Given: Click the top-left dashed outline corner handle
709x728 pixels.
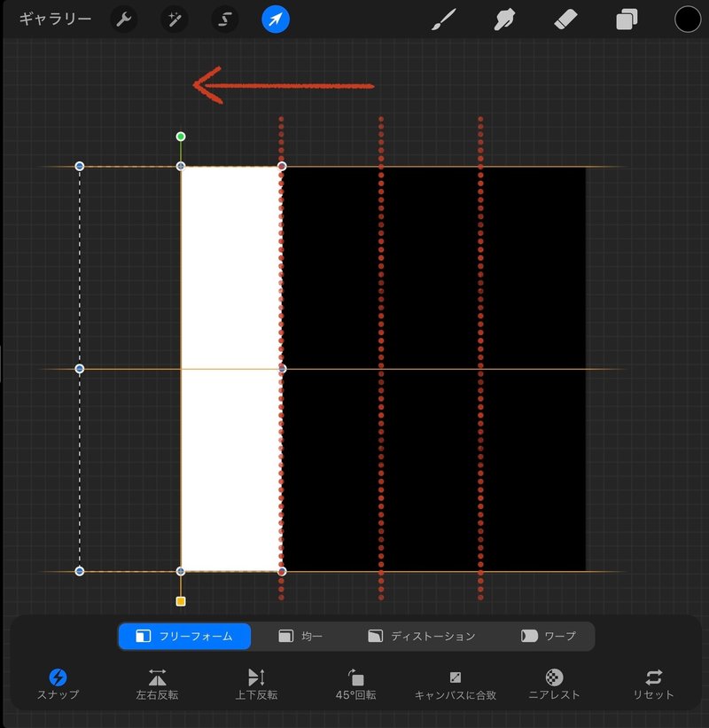Looking at the screenshot, I should 80,166.
